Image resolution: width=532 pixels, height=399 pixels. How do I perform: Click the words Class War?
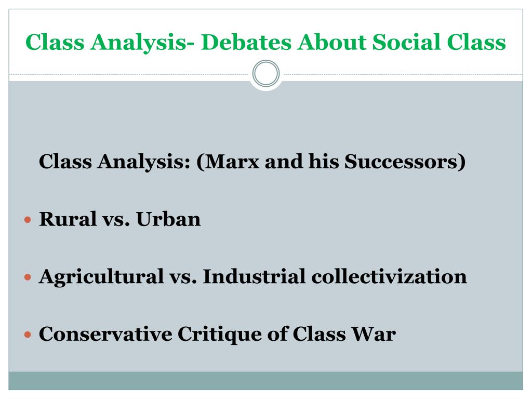click(344, 334)
